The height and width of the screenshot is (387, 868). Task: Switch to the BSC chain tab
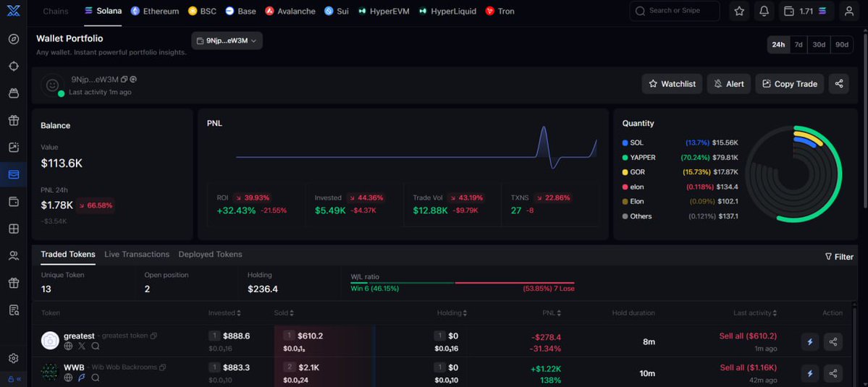pyautogui.click(x=202, y=11)
